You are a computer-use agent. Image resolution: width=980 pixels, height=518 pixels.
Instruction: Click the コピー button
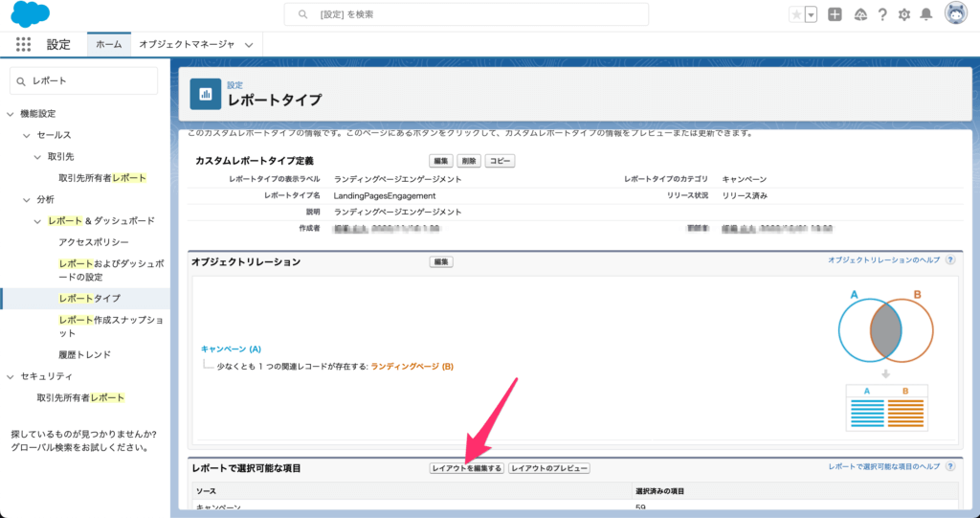coord(500,161)
